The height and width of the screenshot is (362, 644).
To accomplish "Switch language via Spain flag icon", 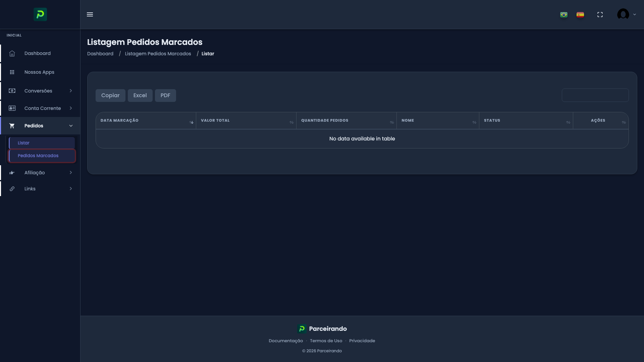I will (x=580, y=15).
